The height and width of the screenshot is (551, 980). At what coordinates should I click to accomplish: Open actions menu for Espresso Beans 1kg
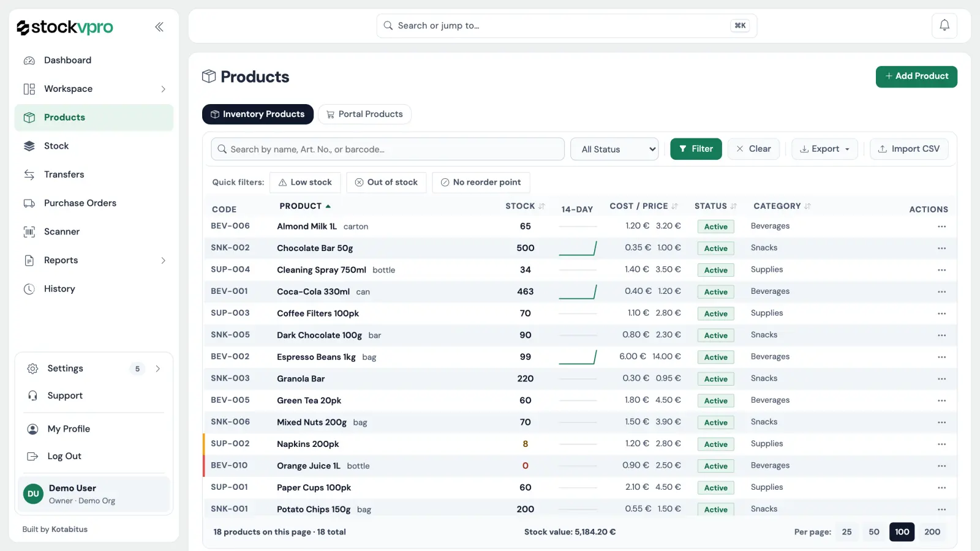coord(941,357)
